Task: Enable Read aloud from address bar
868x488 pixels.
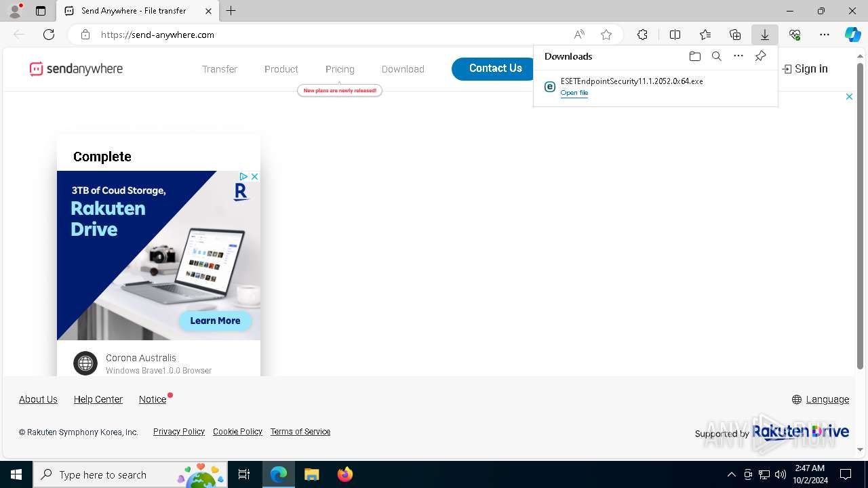Action: pos(579,35)
